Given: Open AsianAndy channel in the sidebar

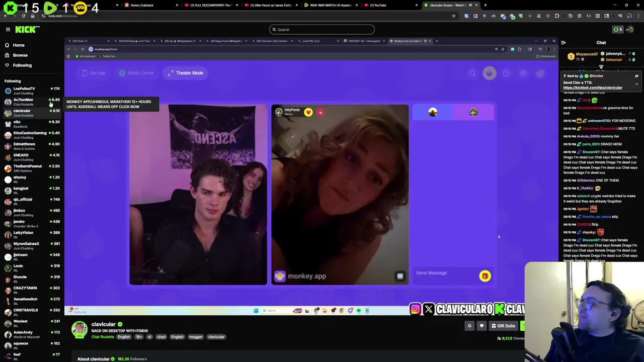Looking at the screenshot, I should coord(31,334).
